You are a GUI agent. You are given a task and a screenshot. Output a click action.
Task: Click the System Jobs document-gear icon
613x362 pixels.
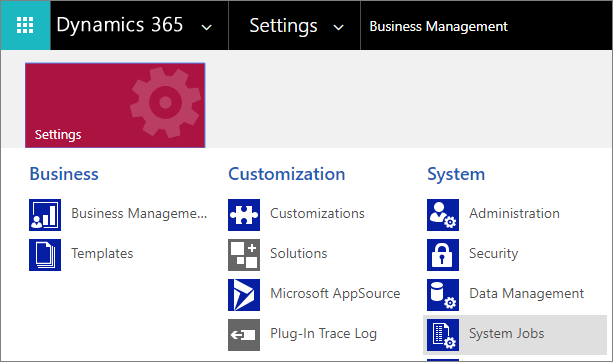point(443,335)
